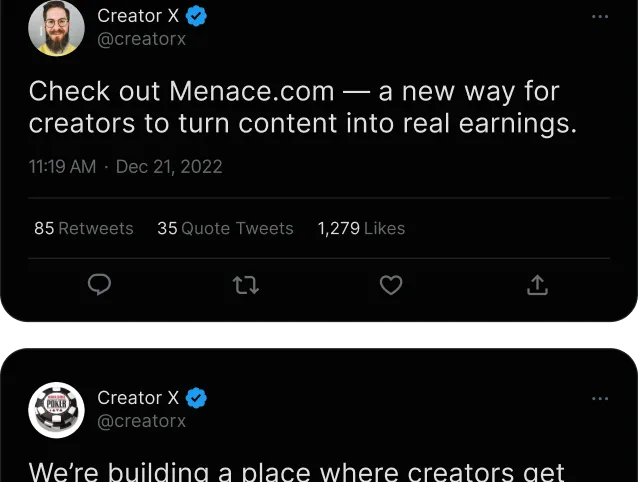The width and height of the screenshot is (638, 482).
Task: Like the tweet with heart icon
Action: pos(391,286)
